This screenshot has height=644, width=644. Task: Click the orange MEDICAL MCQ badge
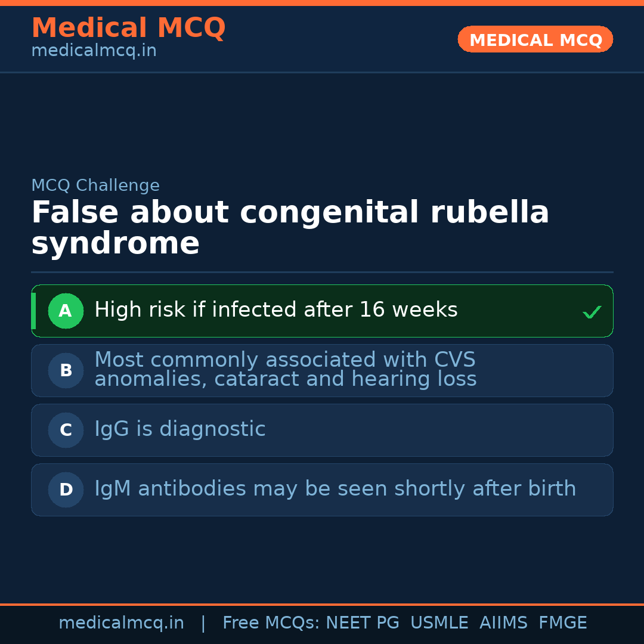(x=535, y=40)
